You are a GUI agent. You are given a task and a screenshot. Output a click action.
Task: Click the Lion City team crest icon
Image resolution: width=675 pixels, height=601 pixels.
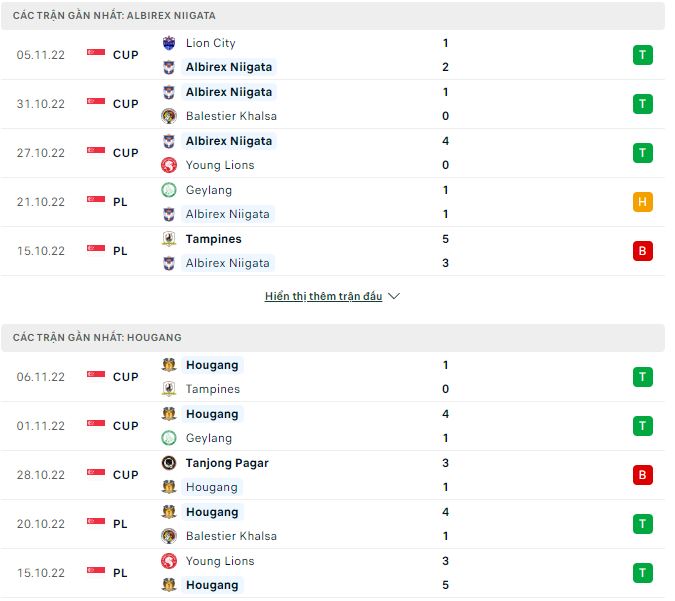(168, 43)
